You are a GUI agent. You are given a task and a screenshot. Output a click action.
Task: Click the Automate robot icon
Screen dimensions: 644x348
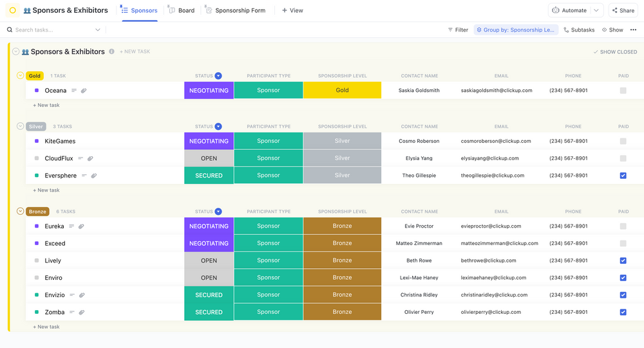tap(556, 10)
